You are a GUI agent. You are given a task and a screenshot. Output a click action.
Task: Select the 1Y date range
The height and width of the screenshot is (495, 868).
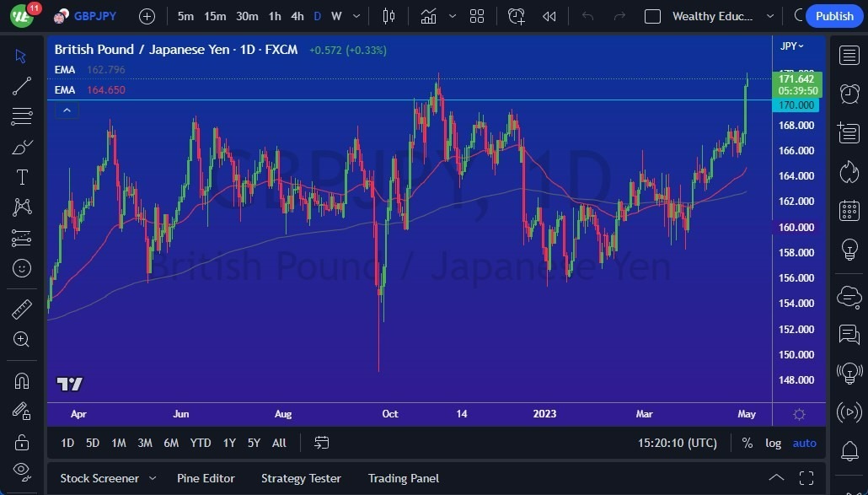click(x=228, y=443)
